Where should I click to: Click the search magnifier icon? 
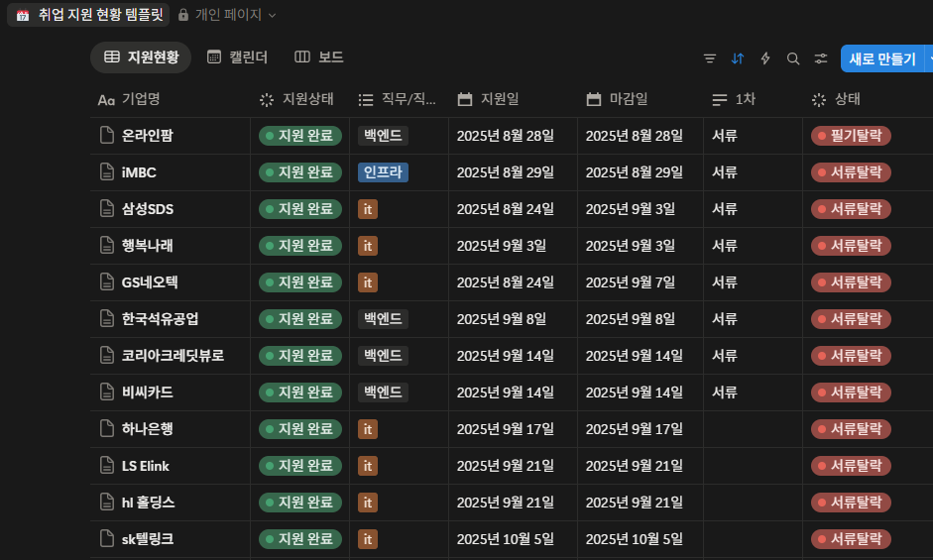[x=792, y=58]
